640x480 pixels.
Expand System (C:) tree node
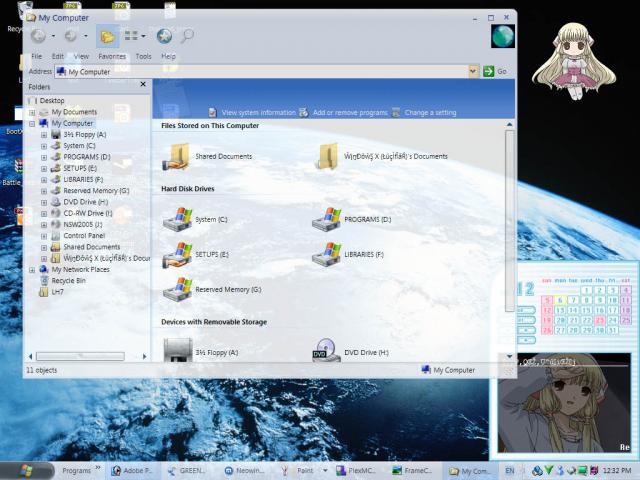point(44,146)
